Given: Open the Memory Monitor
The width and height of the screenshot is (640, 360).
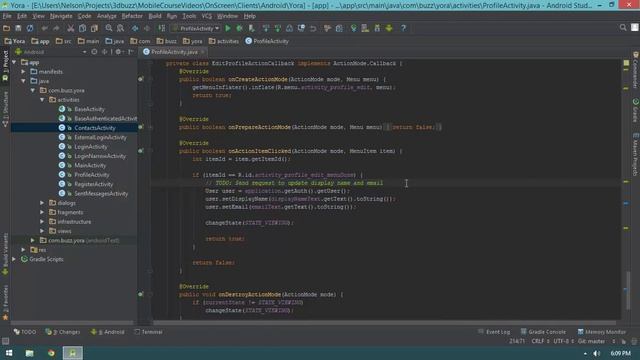Looking at the screenshot, I should [602, 332].
